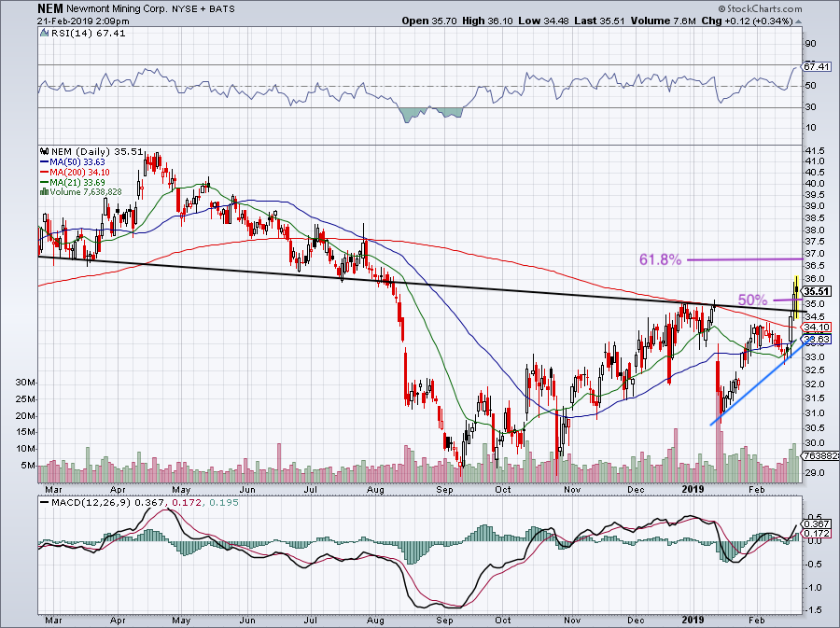Screen dimensions: 840x628
Task: Click the 2019 year label under the volume bars
Action: pos(693,489)
